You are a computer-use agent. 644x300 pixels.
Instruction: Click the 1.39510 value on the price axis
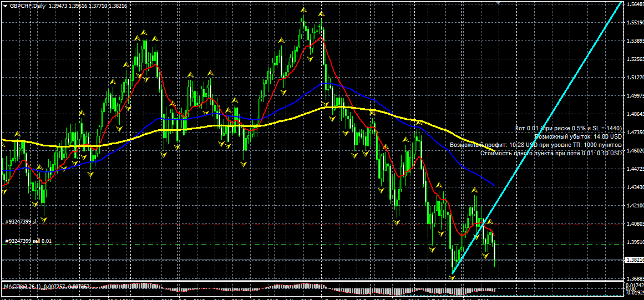pos(635,242)
